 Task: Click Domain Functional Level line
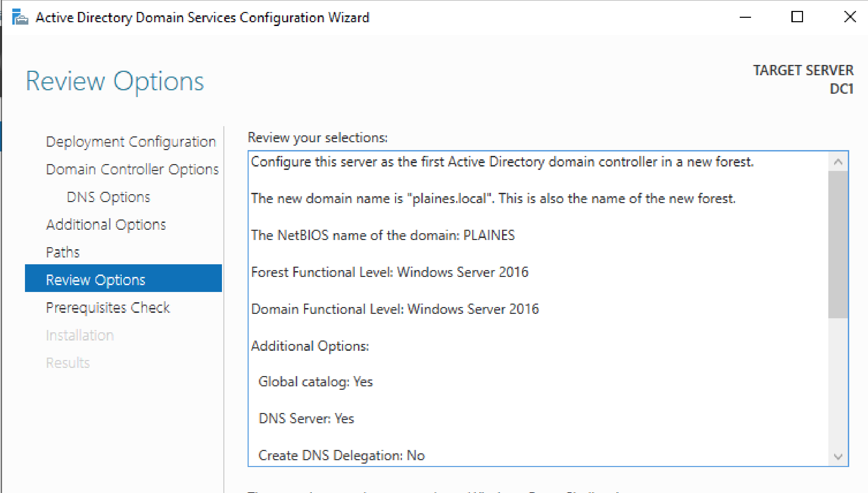click(x=395, y=309)
